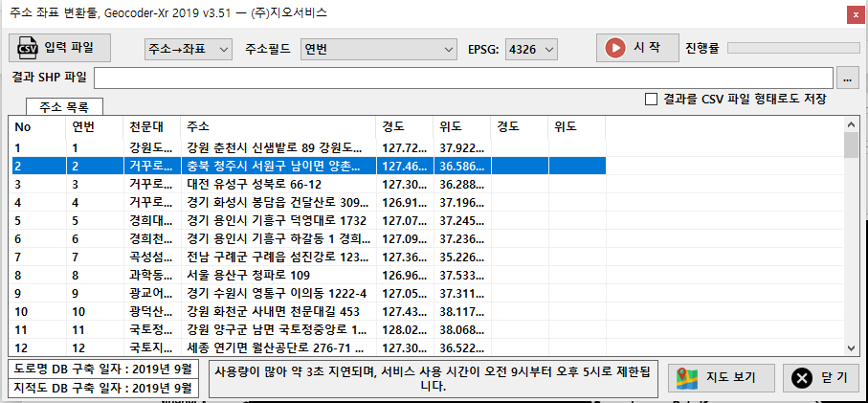Click 지적도 DB 구축 일자 status text
The image size is (868, 403).
pos(104,388)
